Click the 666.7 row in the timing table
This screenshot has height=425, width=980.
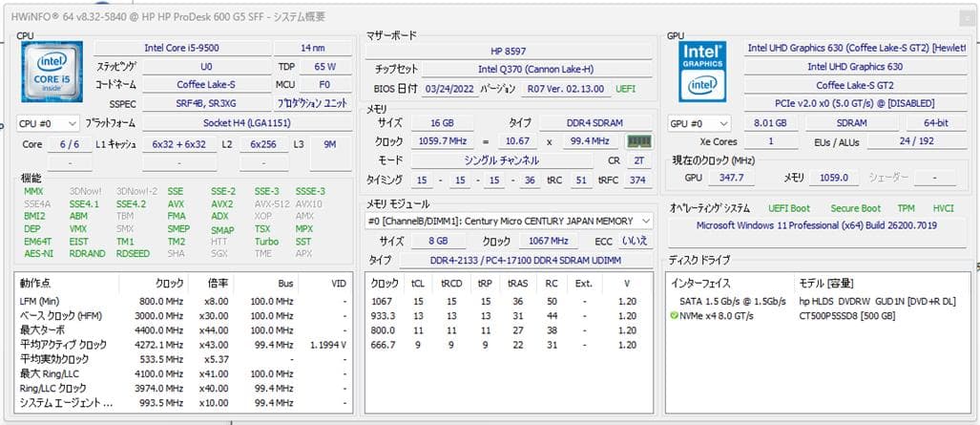(509, 345)
